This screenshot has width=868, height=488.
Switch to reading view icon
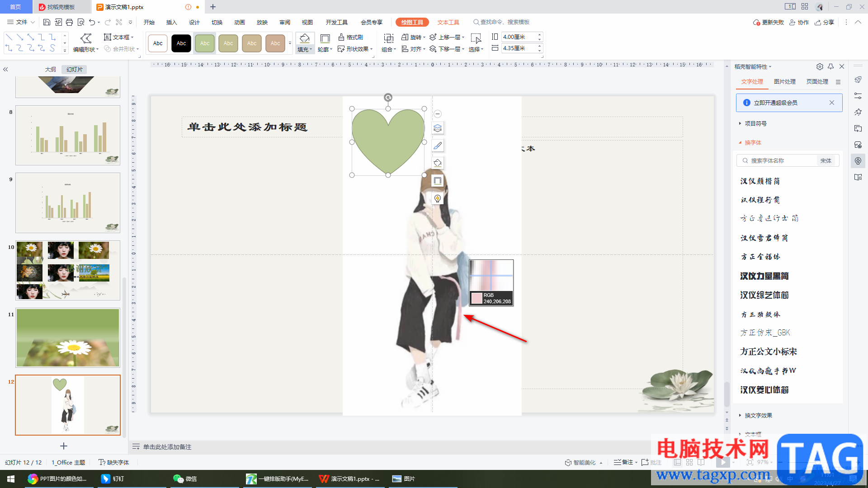[701, 462]
